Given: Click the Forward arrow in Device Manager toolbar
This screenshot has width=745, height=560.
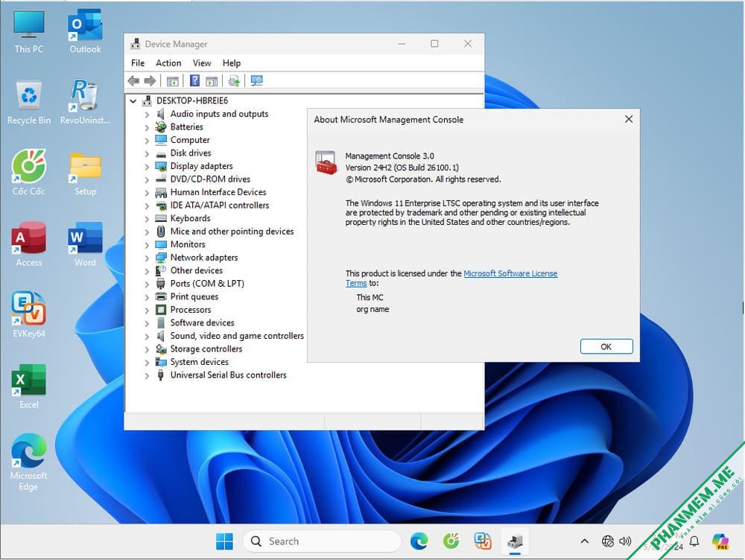Looking at the screenshot, I should point(150,80).
